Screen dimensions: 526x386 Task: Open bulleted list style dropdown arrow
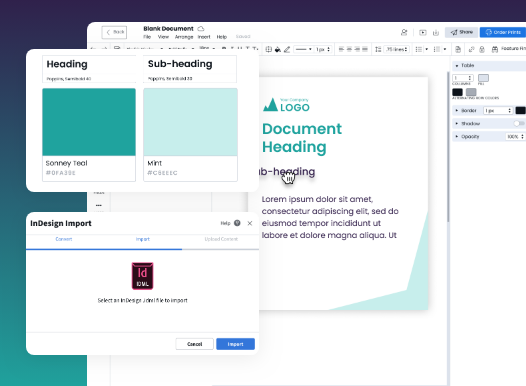click(x=427, y=49)
